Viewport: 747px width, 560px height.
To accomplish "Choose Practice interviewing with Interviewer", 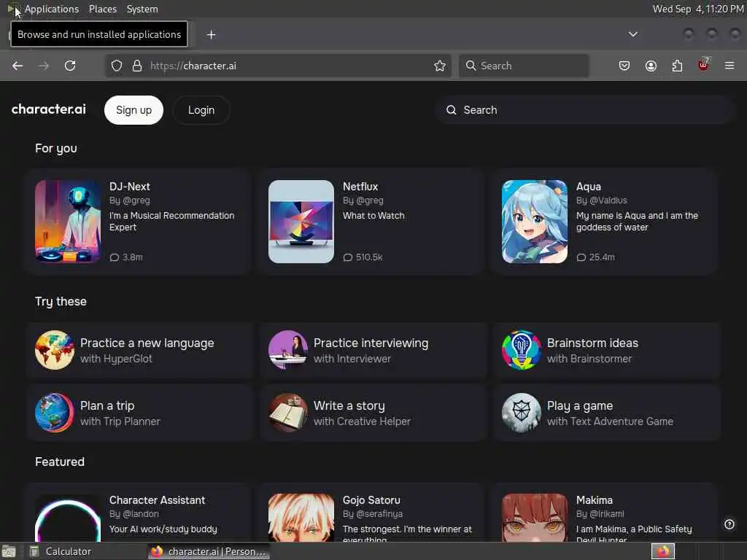I will [x=373, y=351].
